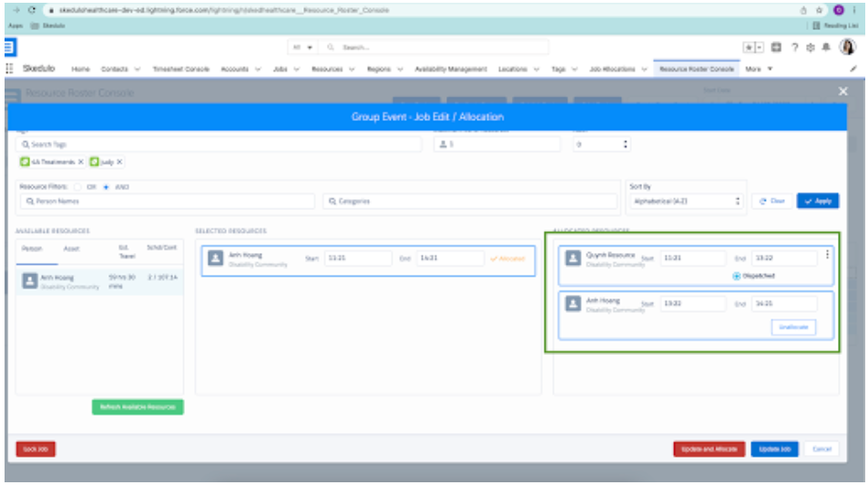Open the Availability Management tab
Screen dimensions: 868x485
[x=451, y=69]
